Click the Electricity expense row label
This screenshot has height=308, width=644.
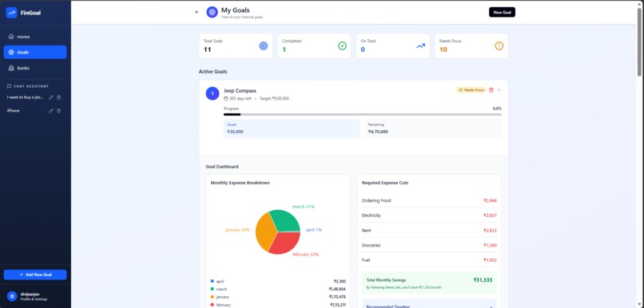[x=372, y=215]
